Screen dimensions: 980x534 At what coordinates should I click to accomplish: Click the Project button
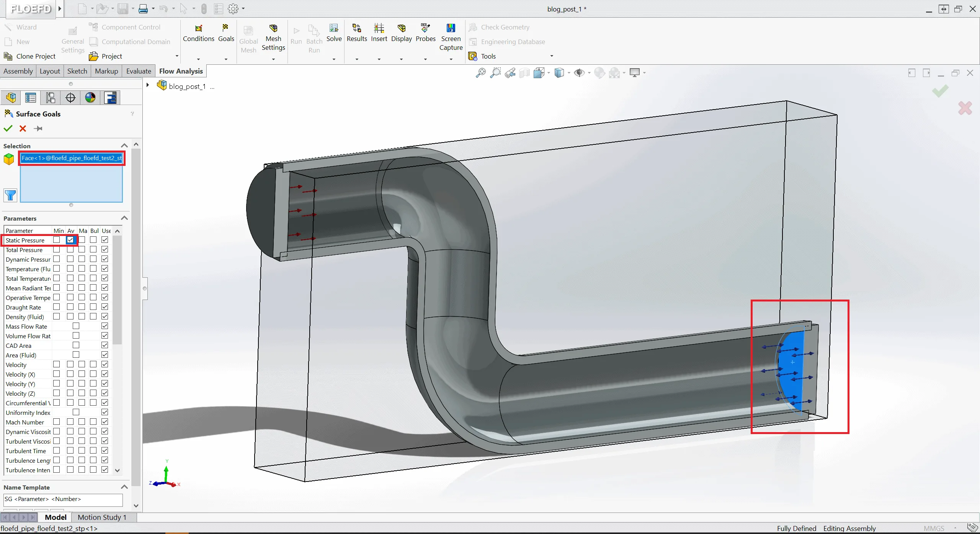click(106, 56)
